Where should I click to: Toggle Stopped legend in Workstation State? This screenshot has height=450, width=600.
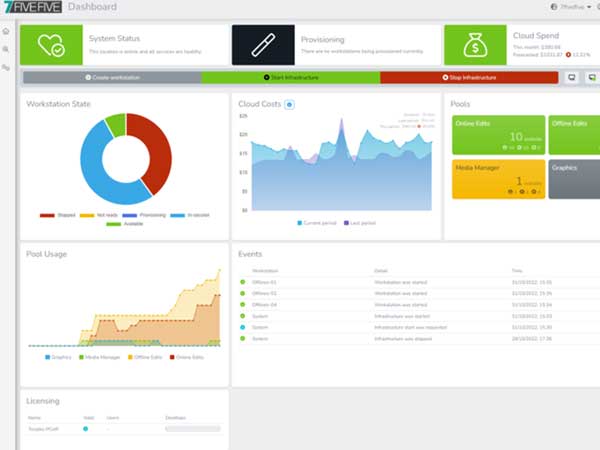coord(57,215)
